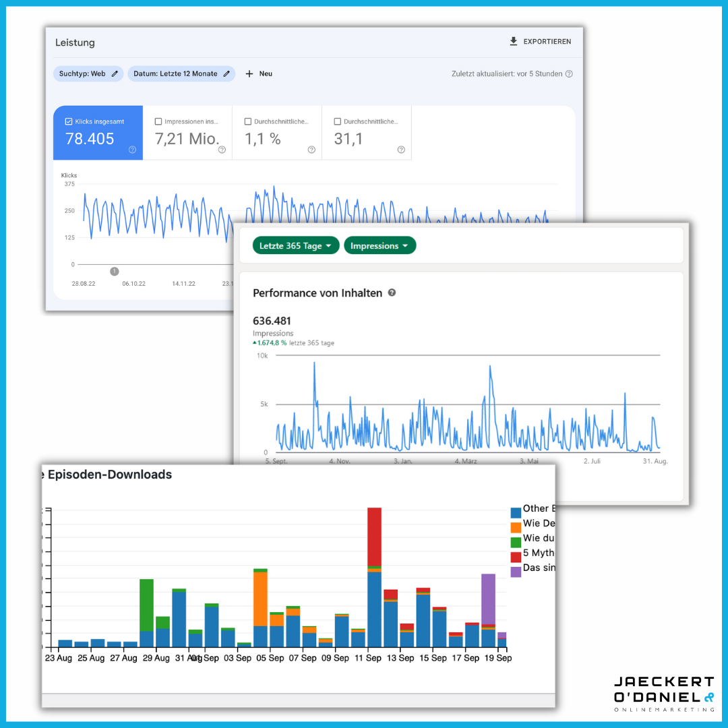Click the 78.405 clicks total value
Image resolution: width=728 pixels, height=728 pixels.
coord(90,138)
